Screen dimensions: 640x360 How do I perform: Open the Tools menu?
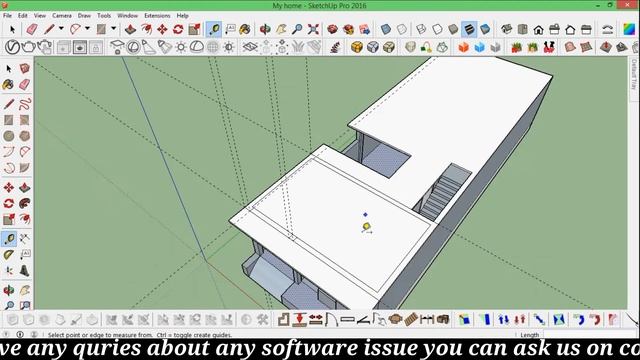click(104, 16)
